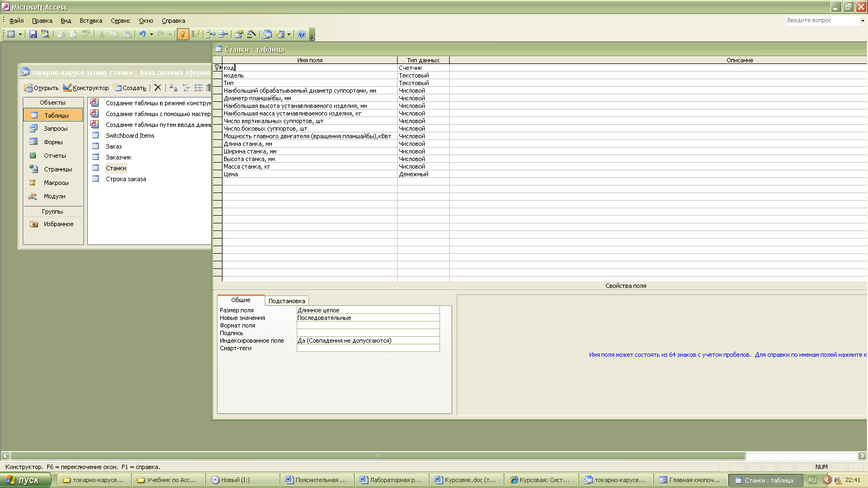Click the New Object toolbar icon

[x=280, y=34]
